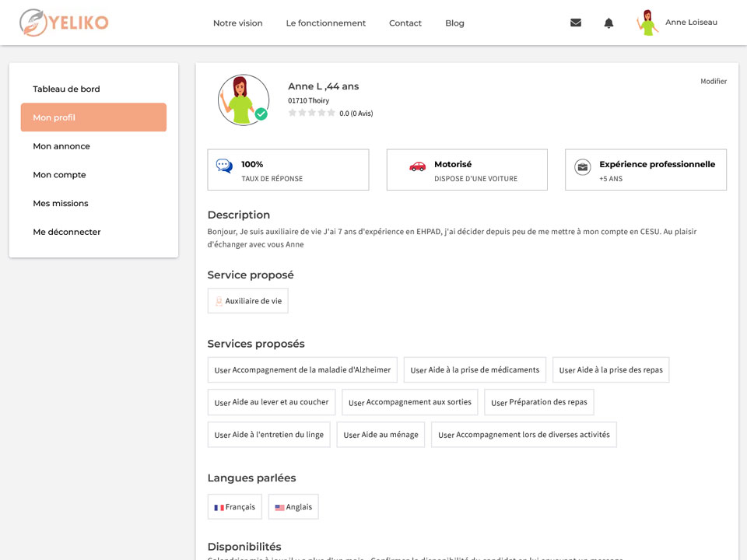Screen dimensions: 747x560
Task: Open the Blog link
Action: click(x=454, y=23)
